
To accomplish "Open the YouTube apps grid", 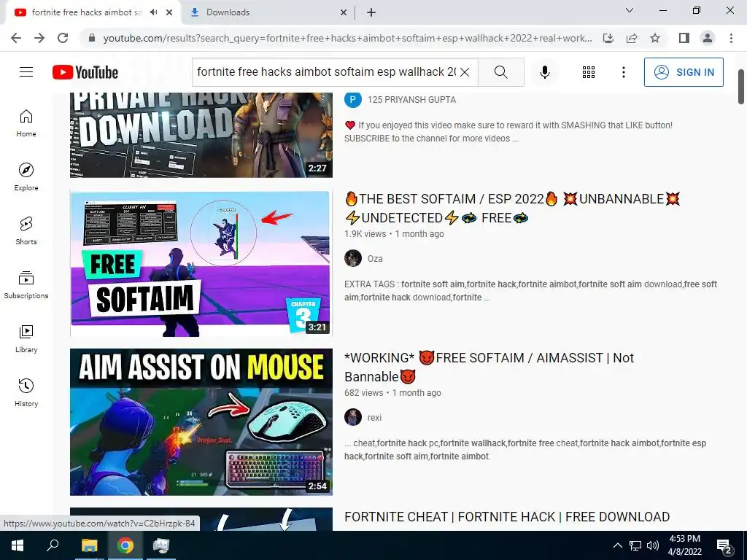I will [589, 72].
